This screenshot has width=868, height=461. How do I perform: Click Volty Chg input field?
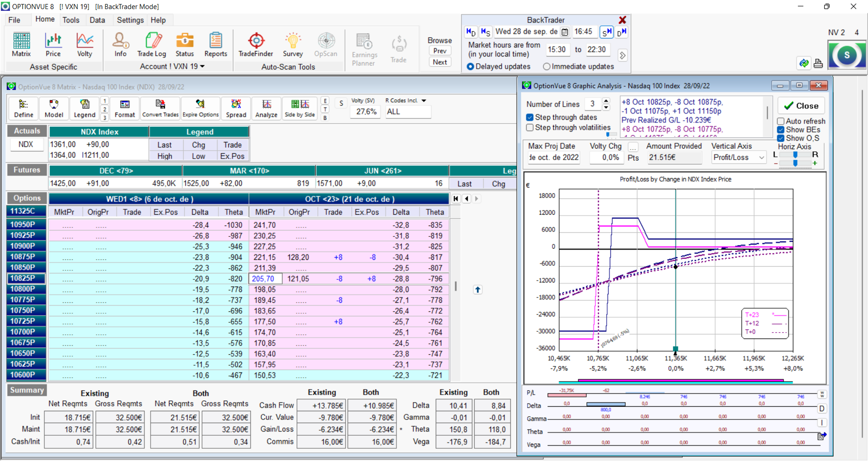(x=606, y=157)
